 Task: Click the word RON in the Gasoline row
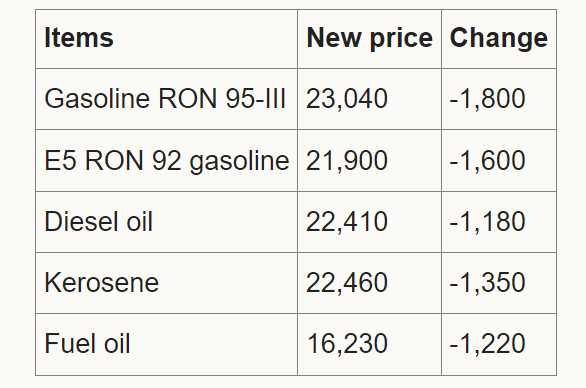(x=188, y=99)
